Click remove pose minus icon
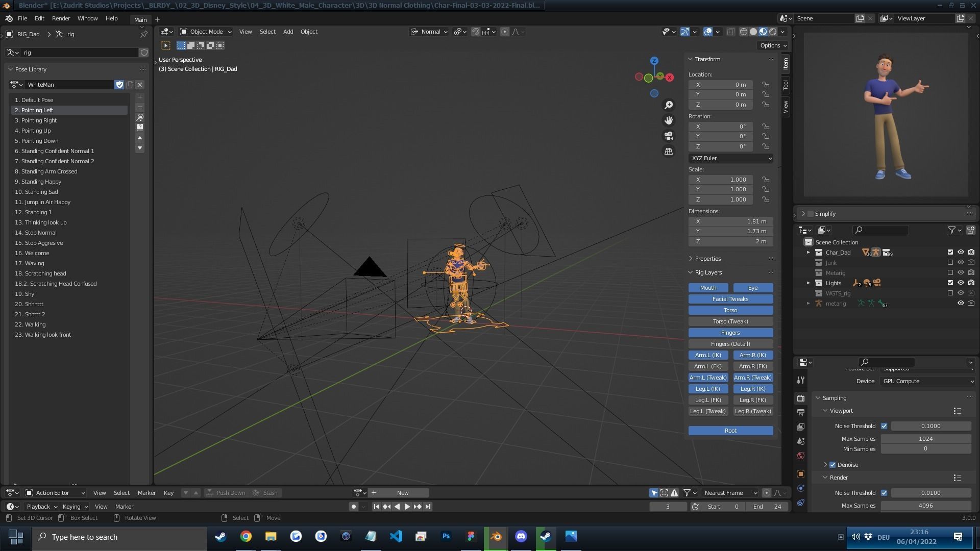Viewport: 980px width, 551px height. (x=140, y=107)
